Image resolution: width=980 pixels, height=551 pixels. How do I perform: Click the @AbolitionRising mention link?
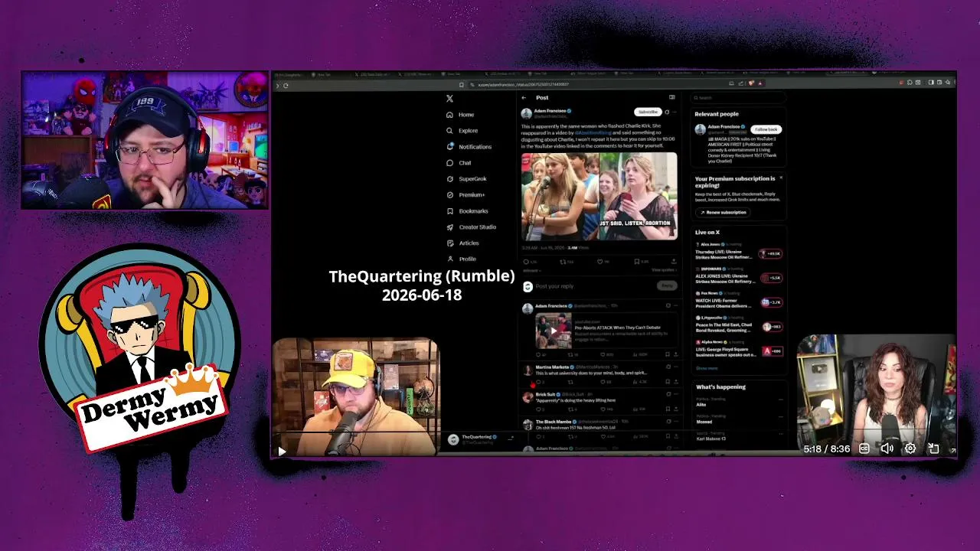click(x=593, y=132)
